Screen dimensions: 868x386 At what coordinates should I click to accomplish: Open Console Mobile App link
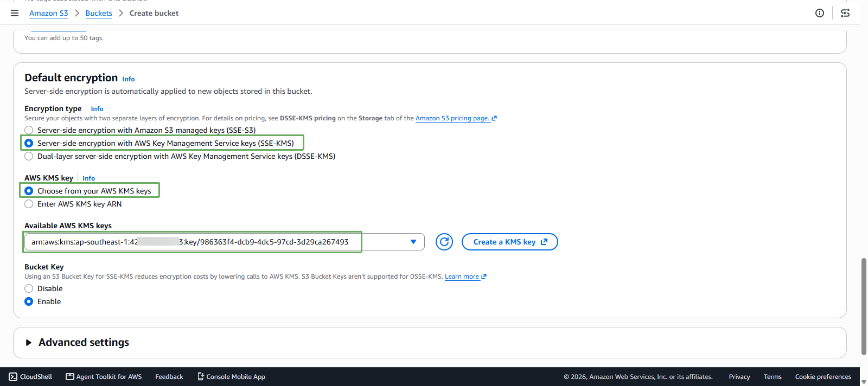click(x=231, y=377)
